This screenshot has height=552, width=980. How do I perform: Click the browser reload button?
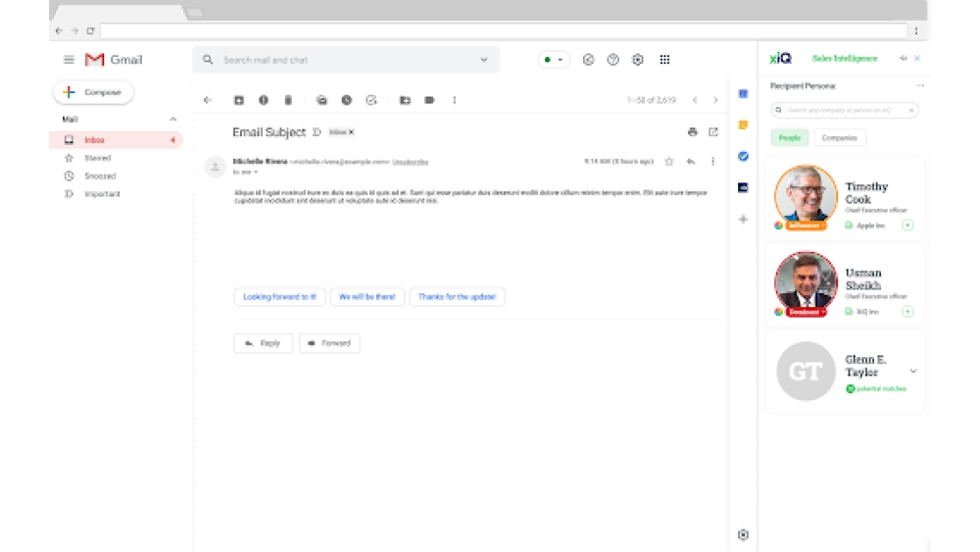tap(90, 30)
